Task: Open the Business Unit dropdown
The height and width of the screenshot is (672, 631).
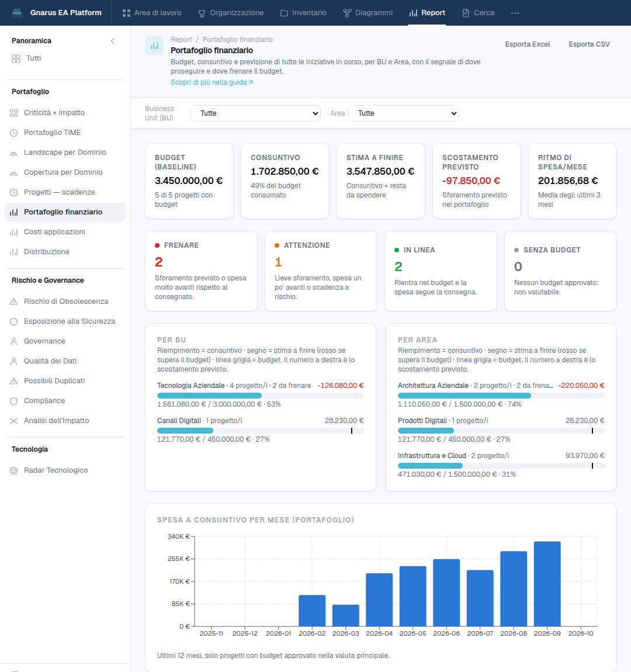Action: coord(255,113)
